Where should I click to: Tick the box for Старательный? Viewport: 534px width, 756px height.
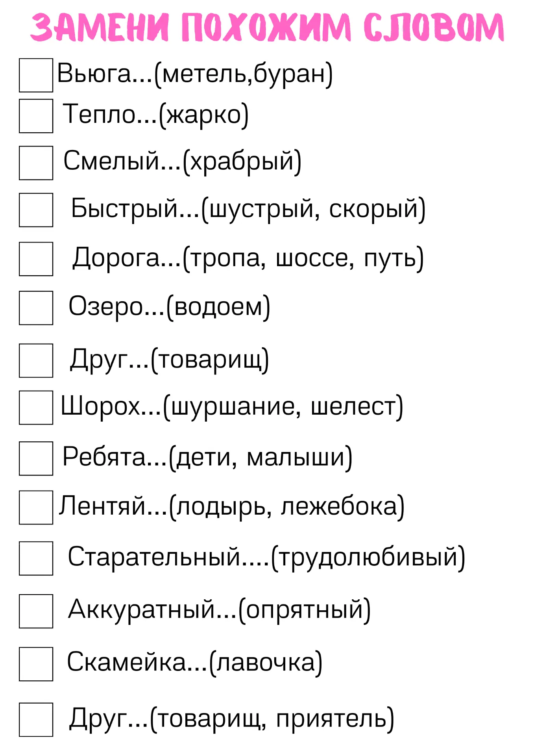point(36,558)
